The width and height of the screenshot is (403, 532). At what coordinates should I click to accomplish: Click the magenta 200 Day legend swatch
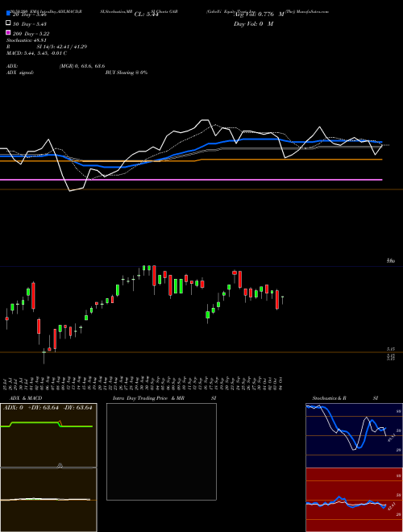point(8,32)
